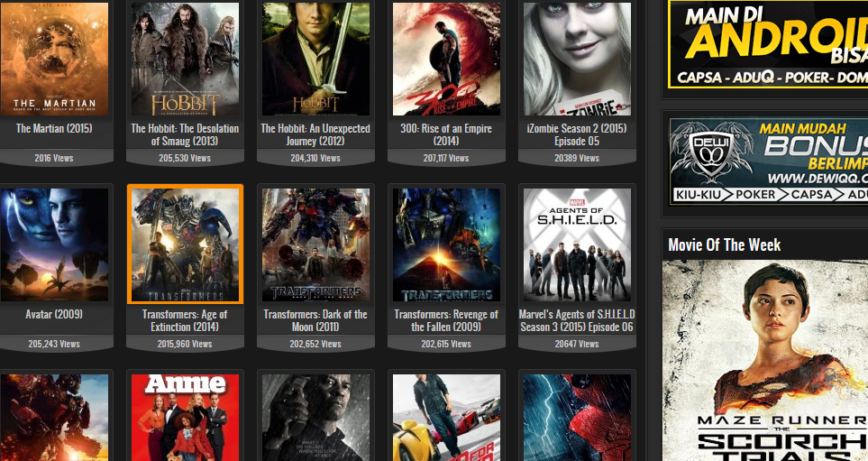Open the Main di Android ad banner
This screenshot has height=461, width=868.
pyautogui.click(x=768, y=44)
